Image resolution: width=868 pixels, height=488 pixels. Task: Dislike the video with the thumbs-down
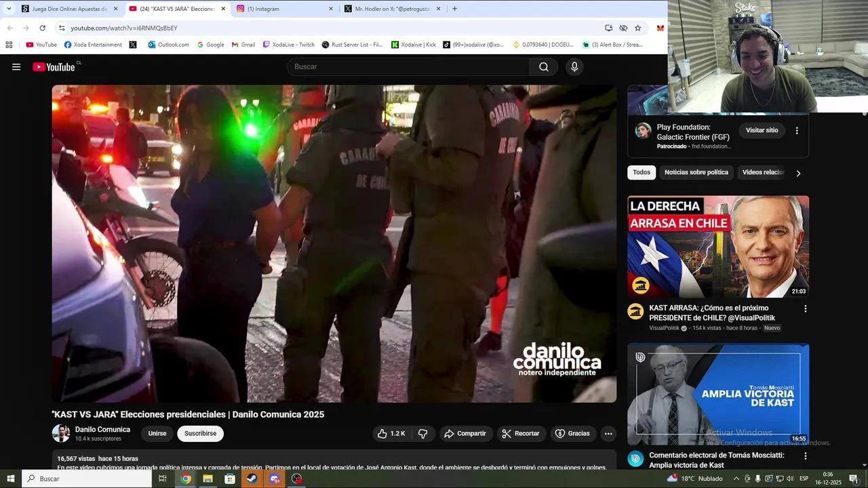pos(423,433)
